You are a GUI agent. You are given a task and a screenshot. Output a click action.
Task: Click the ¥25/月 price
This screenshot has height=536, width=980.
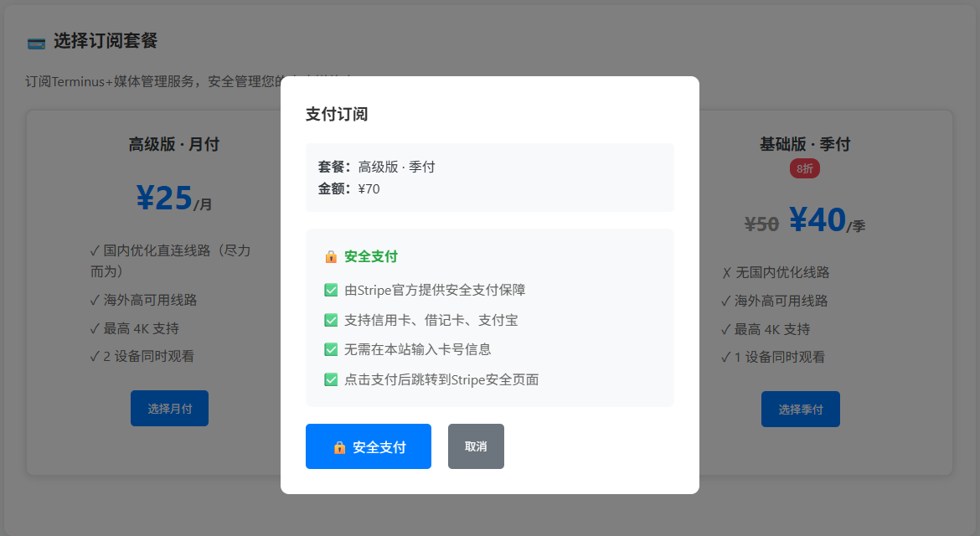pos(173,198)
